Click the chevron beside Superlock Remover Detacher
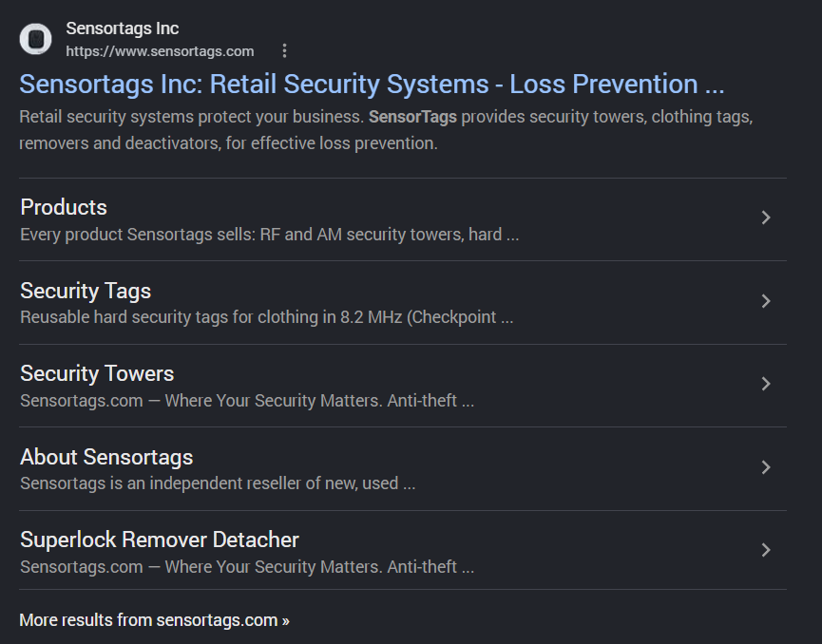The width and height of the screenshot is (822, 644). point(766,550)
